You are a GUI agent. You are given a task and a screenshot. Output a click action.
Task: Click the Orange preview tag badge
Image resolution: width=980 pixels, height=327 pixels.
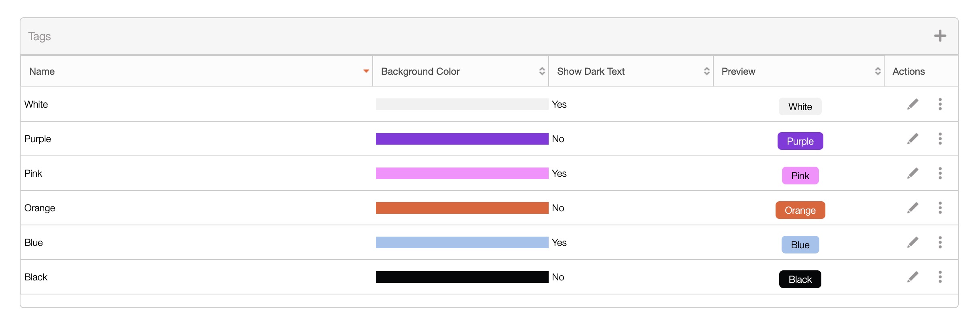(800, 211)
